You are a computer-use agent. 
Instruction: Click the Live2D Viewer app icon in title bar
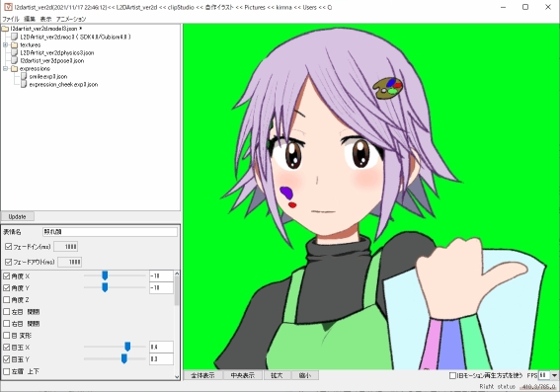point(8,7)
